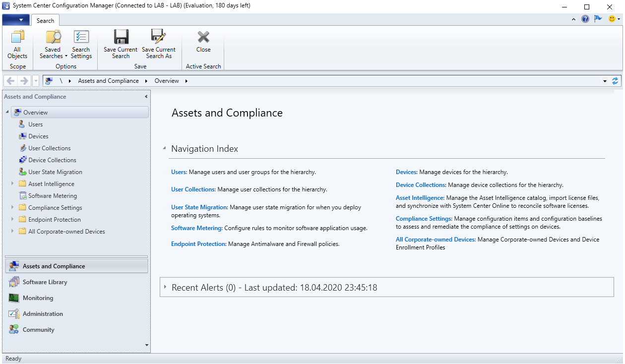Open Device Collections tree node
625x364 pixels.
click(x=52, y=160)
